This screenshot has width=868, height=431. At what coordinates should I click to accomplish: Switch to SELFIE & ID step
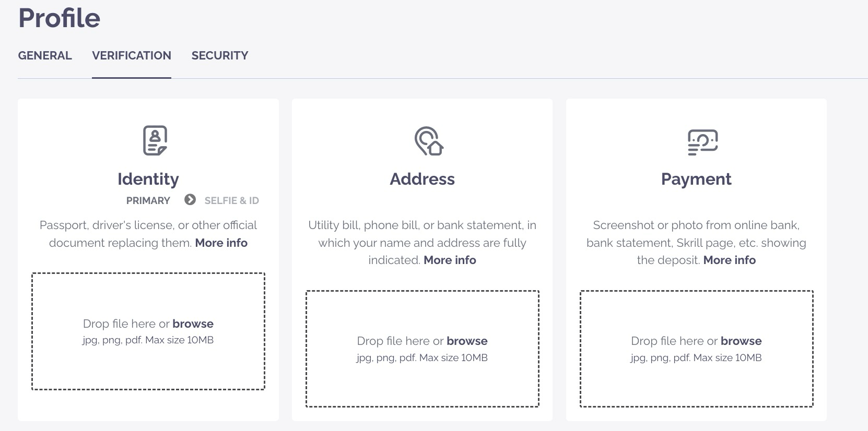coord(231,200)
